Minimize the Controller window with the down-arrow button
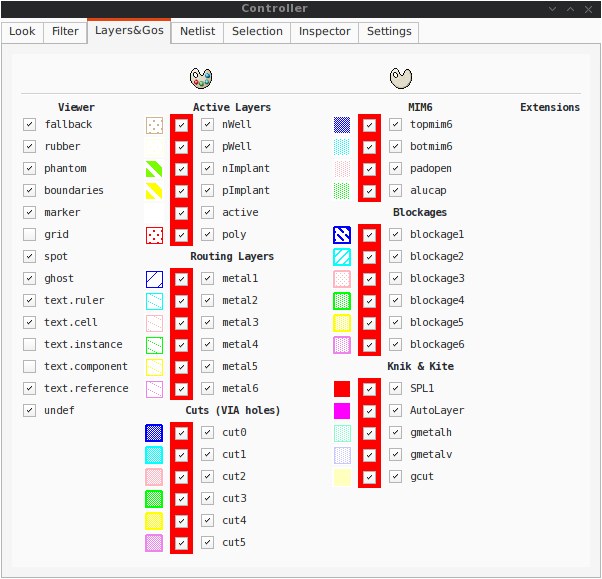This screenshot has height=579, width=602. click(552, 9)
